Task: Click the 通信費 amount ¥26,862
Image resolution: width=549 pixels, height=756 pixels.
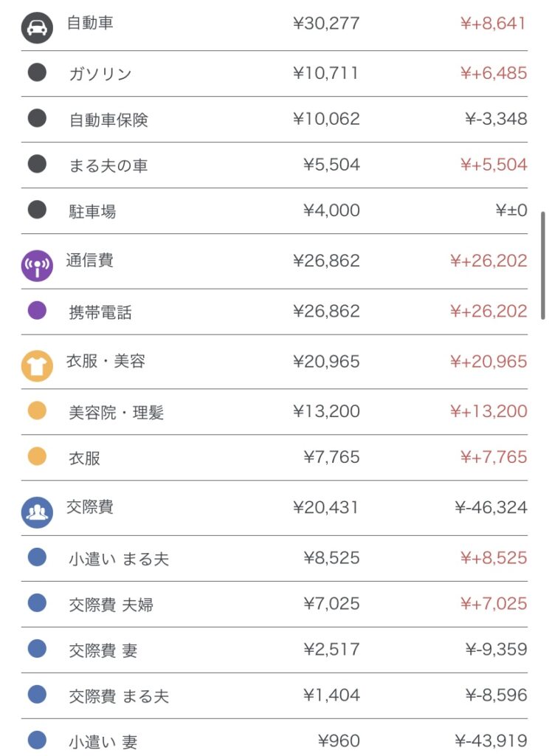Action: click(x=326, y=261)
